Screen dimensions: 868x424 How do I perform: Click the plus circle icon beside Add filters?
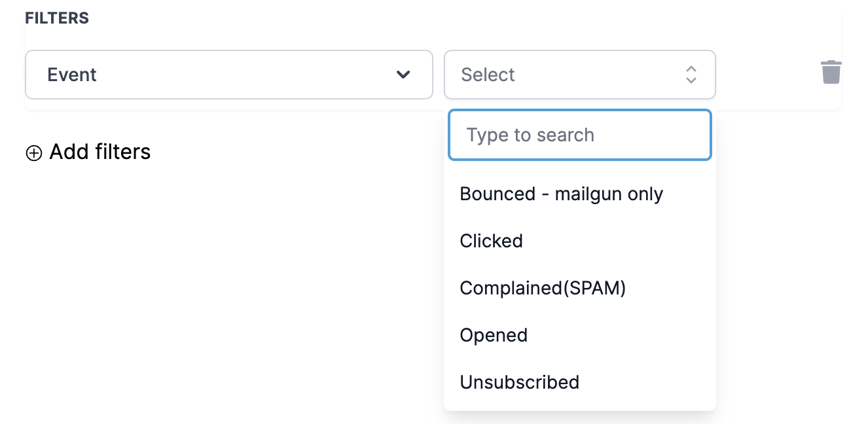tap(33, 153)
